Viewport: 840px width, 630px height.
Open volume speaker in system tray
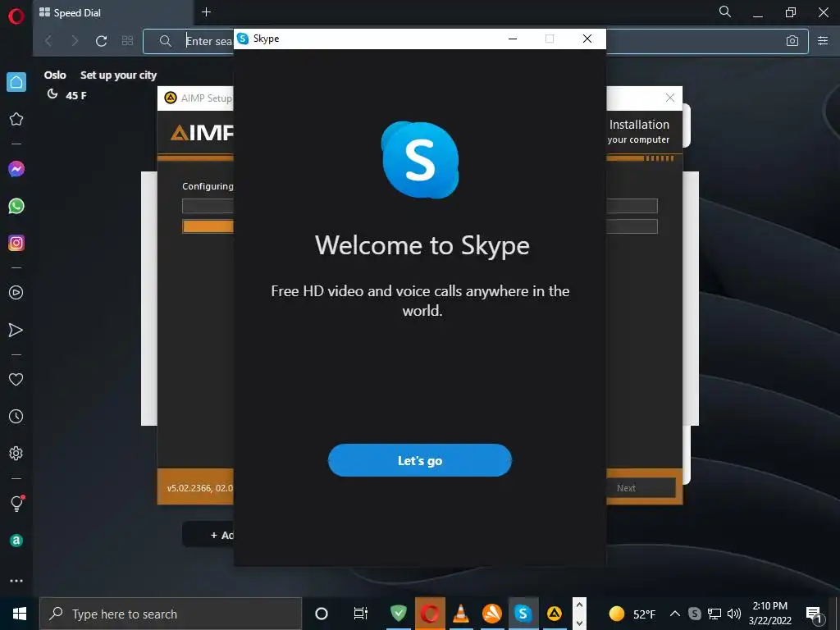tap(734, 614)
